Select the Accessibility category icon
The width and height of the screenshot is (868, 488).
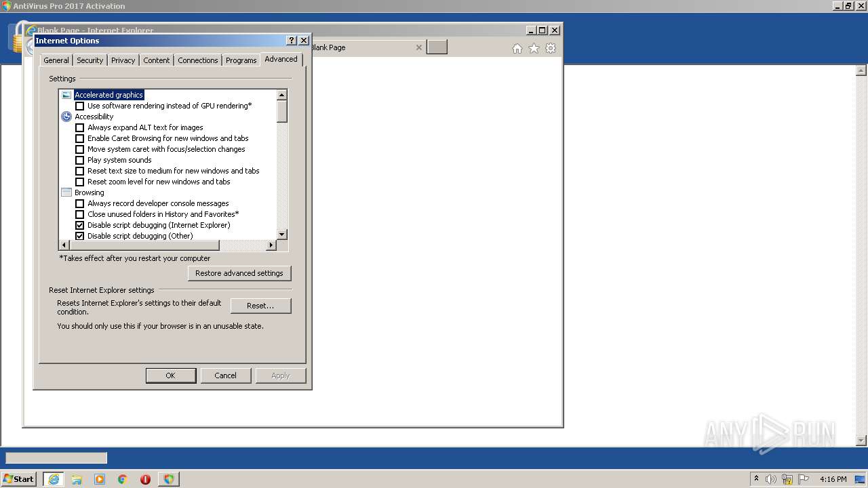pyautogui.click(x=66, y=117)
